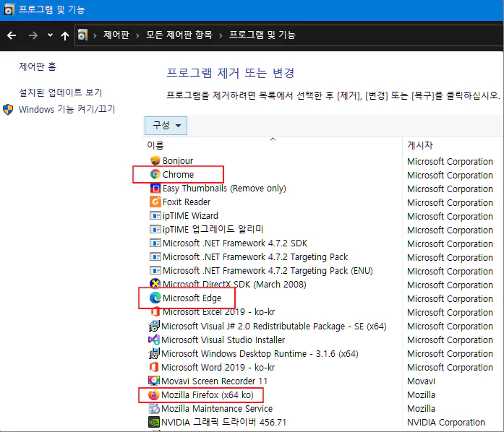This screenshot has width=504, height=432.
Task: Click the Movavi Screen Recorder icon
Action: (x=154, y=381)
